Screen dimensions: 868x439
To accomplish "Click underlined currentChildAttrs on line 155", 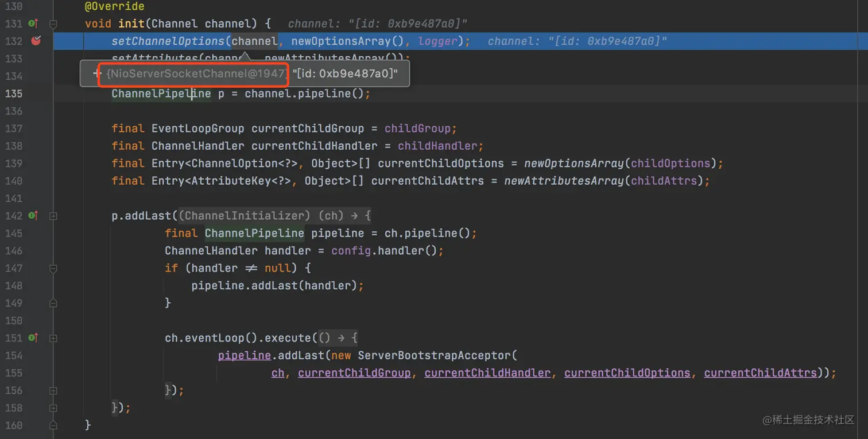I will coord(761,373).
